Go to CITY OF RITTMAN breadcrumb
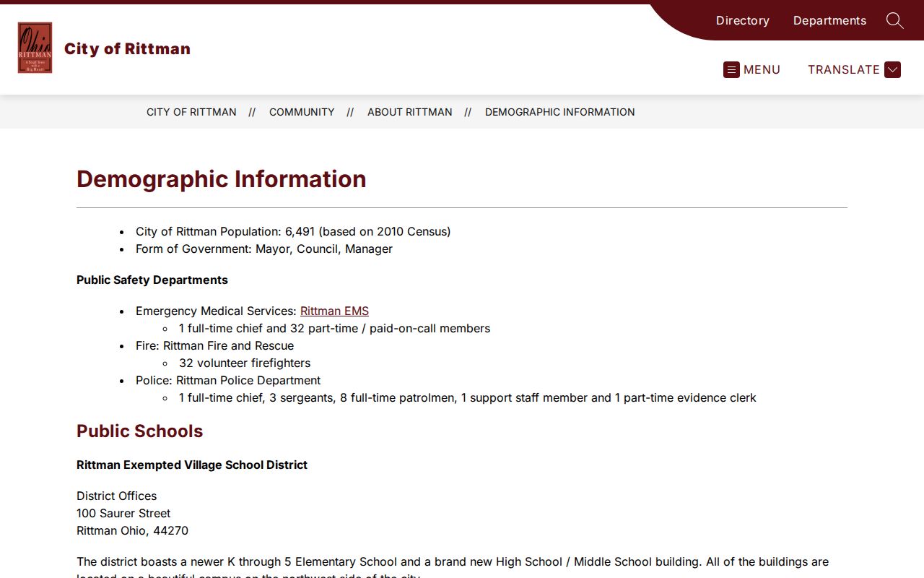This screenshot has height=578, width=924. click(x=191, y=112)
